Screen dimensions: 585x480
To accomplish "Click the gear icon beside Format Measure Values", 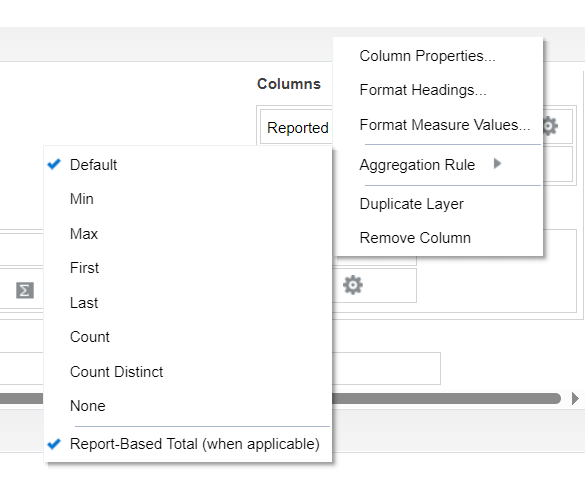I will pos(550,126).
